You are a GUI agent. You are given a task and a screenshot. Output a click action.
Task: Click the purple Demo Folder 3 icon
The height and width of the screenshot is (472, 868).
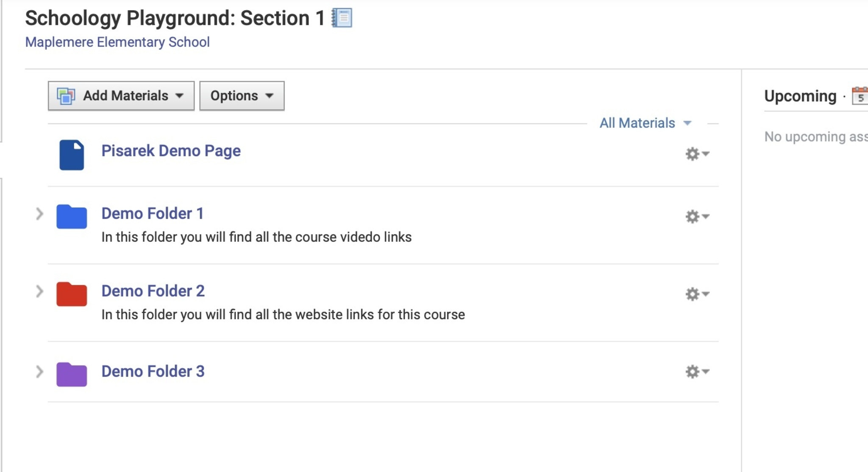click(72, 374)
